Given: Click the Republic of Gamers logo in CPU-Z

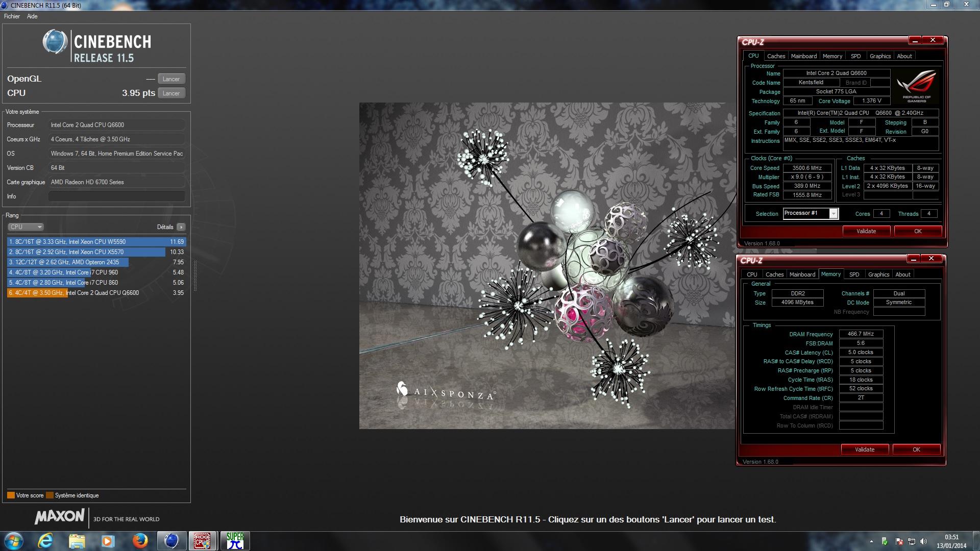Looking at the screenshot, I should click(x=917, y=86).
